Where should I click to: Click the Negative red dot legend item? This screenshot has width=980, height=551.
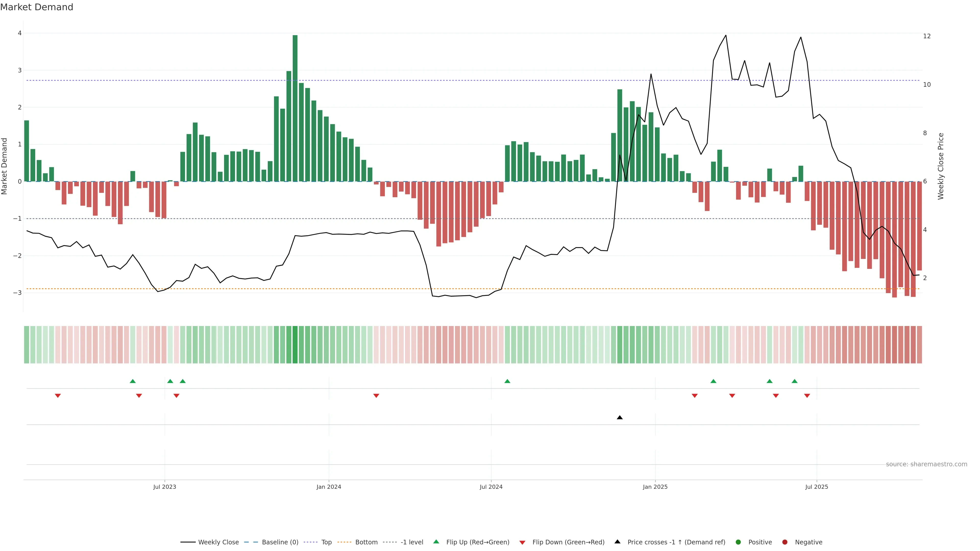[808, 542]
